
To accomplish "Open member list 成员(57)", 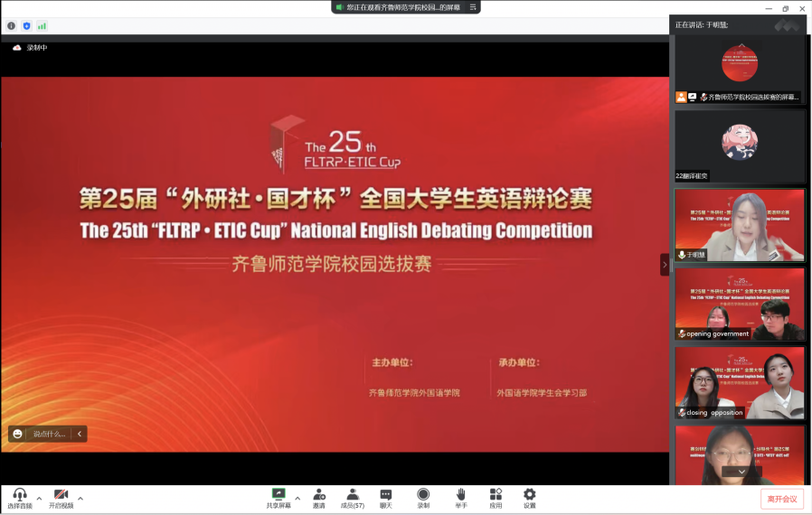I will click(353, 497).
